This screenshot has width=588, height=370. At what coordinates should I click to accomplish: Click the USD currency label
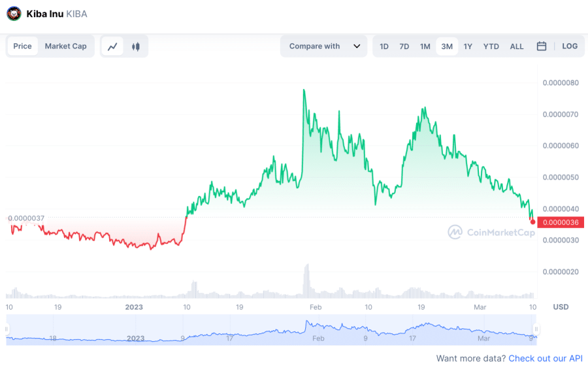(x=561, y=307)
